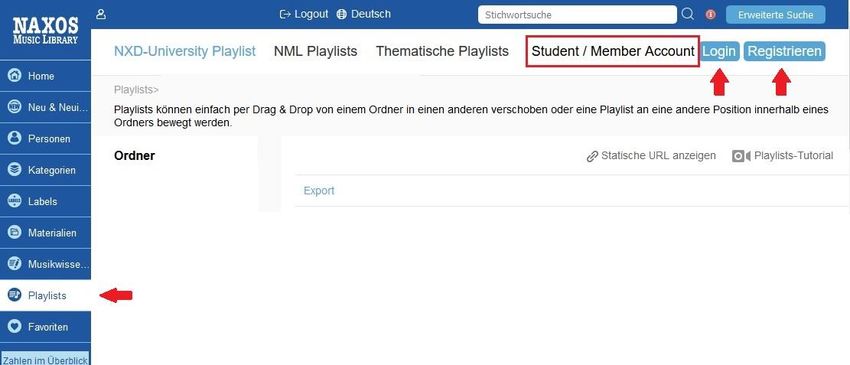
Task: Focus the Stichwortsuche search field
Action: pyautogui.click(x=577, y=15)
